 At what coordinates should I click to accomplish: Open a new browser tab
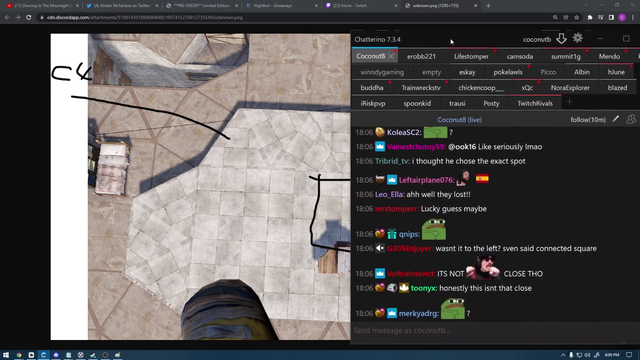(x=488, y=6)
